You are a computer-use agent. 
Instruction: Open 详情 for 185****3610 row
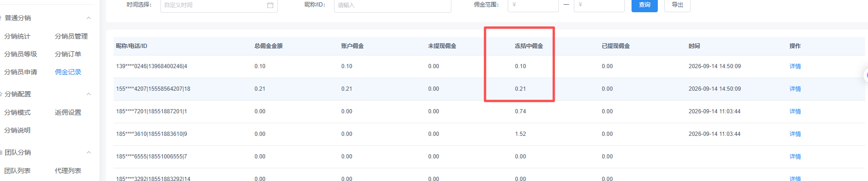tap(795, 134)
